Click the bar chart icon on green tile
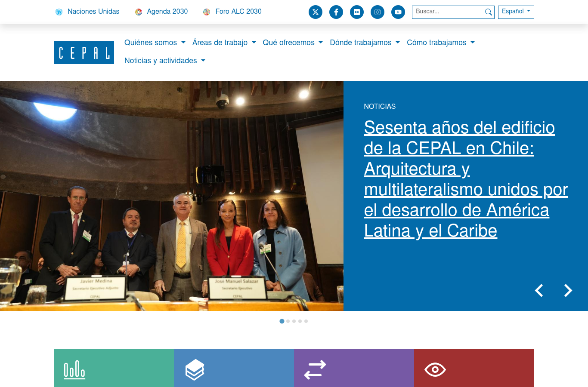The image size is (588, 387). tap(74, 370)
